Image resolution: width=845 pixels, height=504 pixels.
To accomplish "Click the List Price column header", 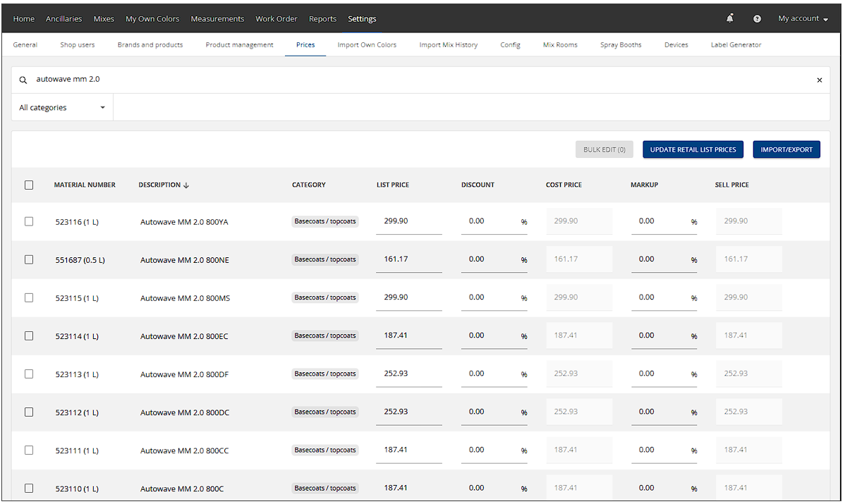I will click(x=393, y=185).
